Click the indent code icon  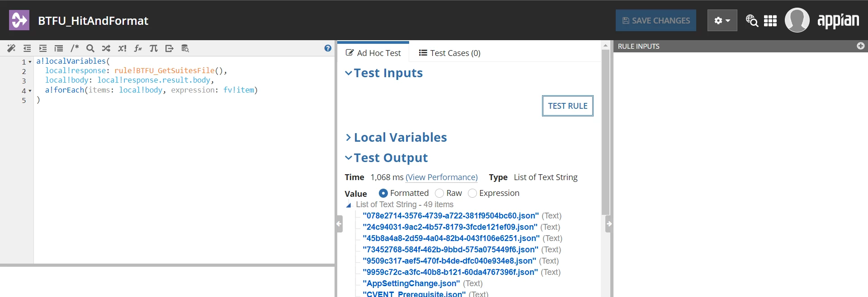point(43,48)
